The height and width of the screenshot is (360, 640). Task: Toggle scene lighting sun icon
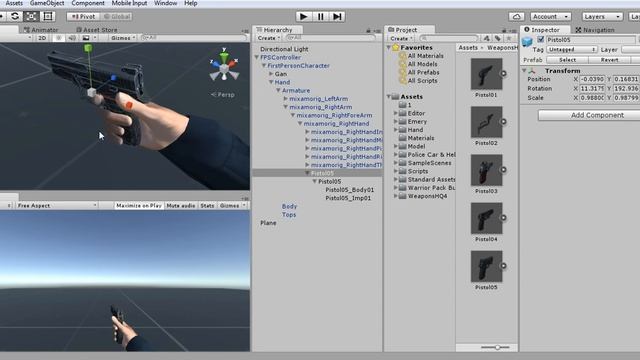pos(58,38)
